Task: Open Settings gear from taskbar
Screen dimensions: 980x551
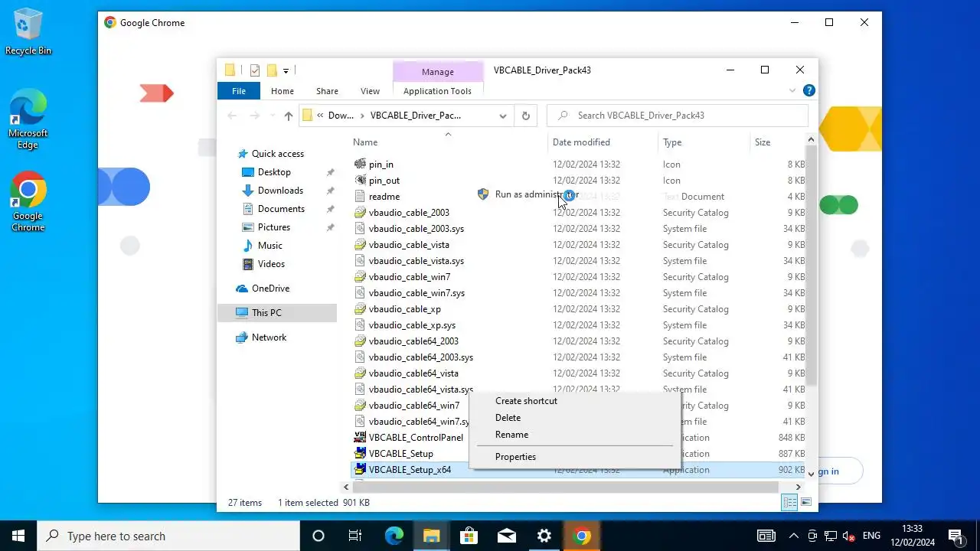Action: click(x=544, y=536)
